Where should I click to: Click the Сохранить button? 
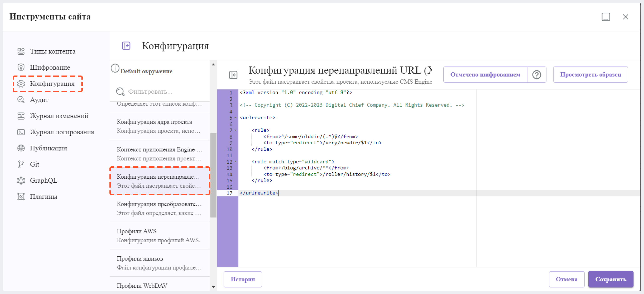click(x=610, y=279)
